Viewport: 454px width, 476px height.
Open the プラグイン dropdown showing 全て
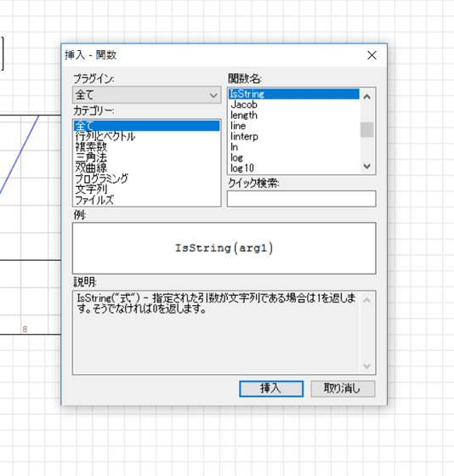coord(147,95)
